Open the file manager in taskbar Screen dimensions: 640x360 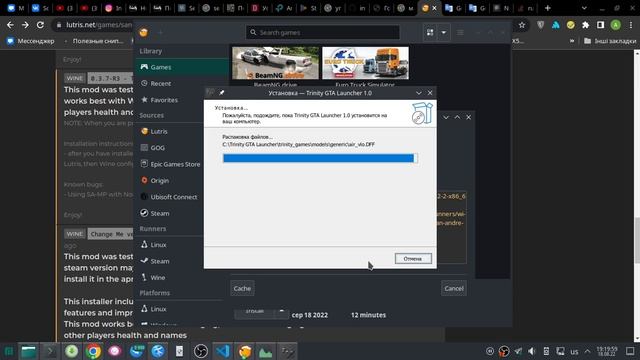(x=29, y=351)
